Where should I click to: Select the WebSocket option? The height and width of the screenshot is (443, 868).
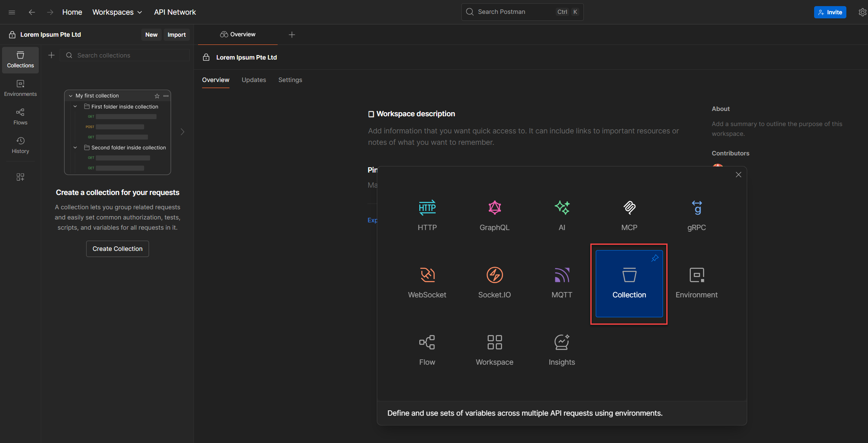coord(427,275)
